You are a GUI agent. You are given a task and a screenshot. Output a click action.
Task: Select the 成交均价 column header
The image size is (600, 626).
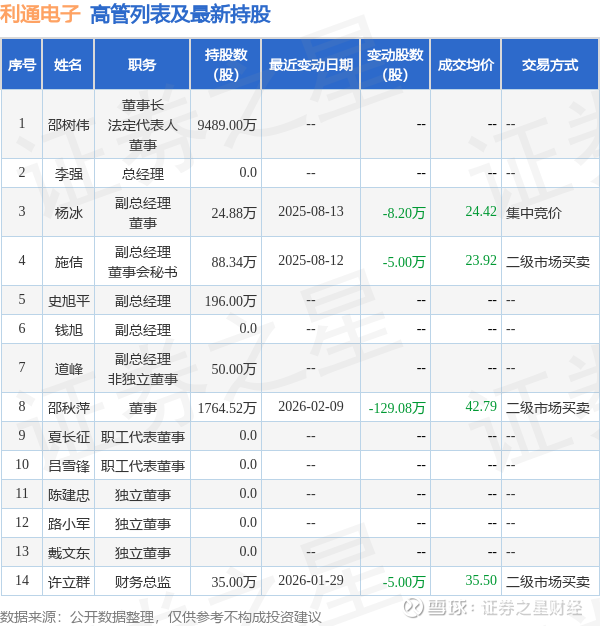(x=465, y=64)
